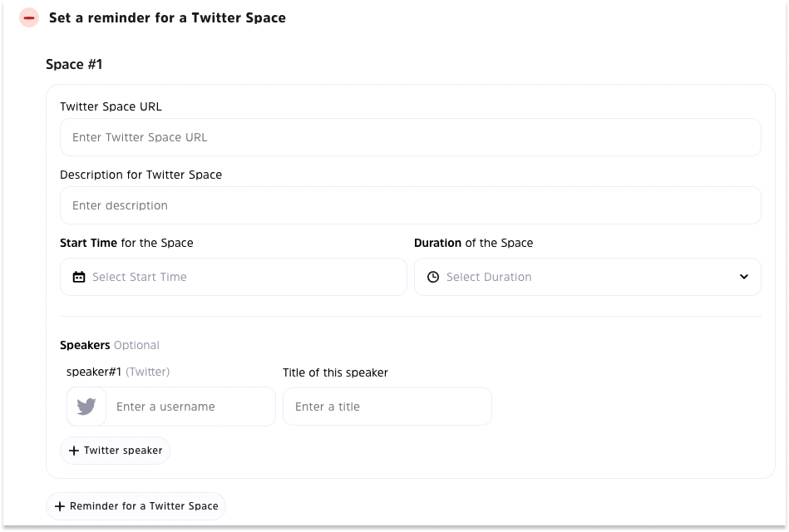Click the Description for Twitter Space label
789x532 pixels.
(x=141, y=175)
